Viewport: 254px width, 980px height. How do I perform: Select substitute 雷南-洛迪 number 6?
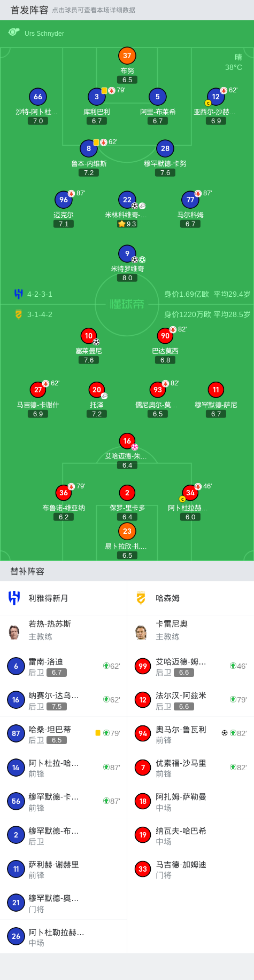tap(64, 666)
